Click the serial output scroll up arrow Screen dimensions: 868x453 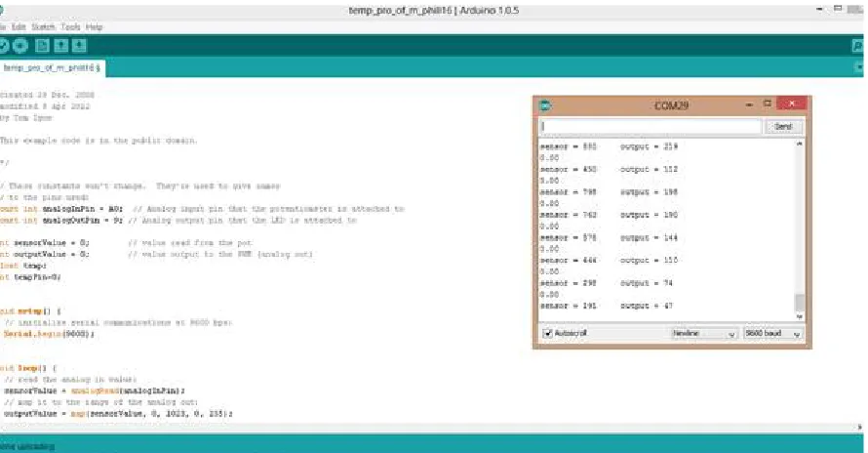point(799,144)
